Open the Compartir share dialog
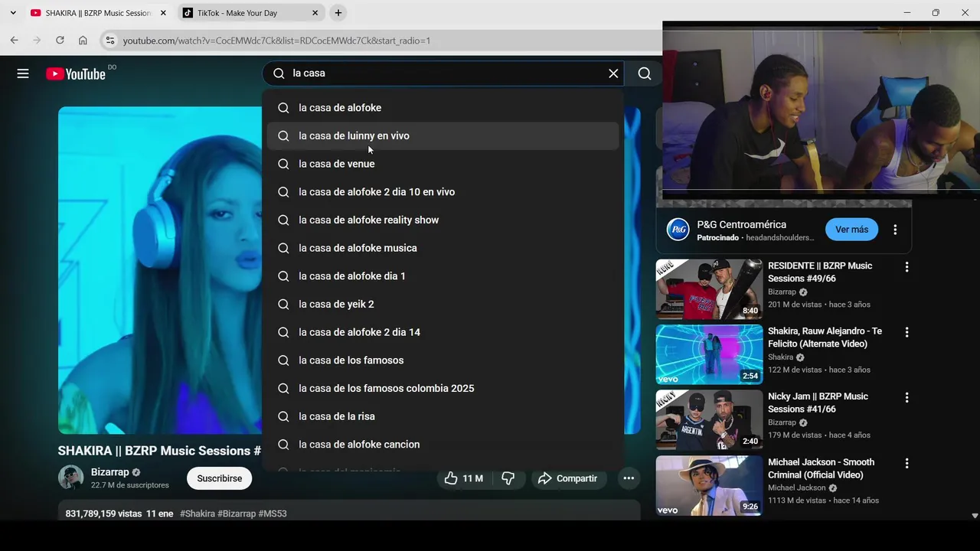The image size is (980, 551). pyautogui.click(x=567, y=478)
